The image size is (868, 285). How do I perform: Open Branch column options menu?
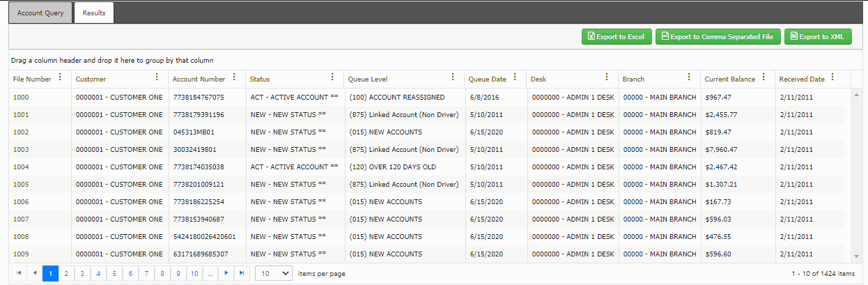click(690, 78)
